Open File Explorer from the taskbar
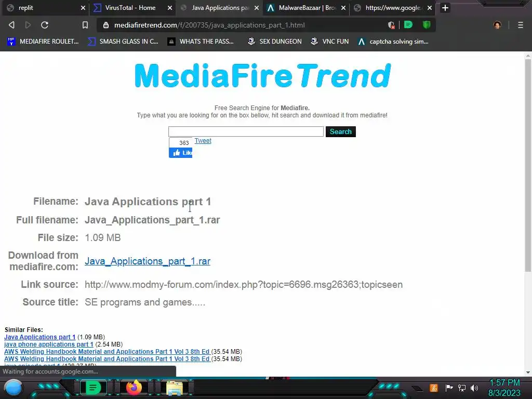Screen dimensions: 532x399 click(175, 388)
